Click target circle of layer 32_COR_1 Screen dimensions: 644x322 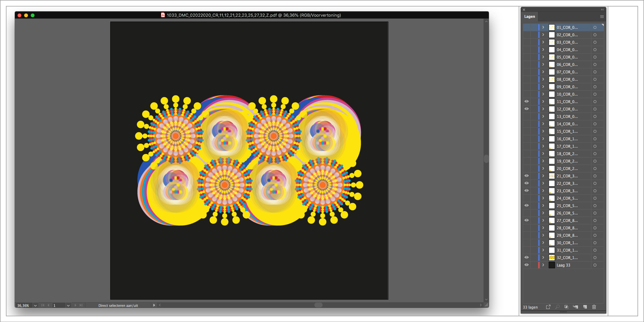(595, 257)
